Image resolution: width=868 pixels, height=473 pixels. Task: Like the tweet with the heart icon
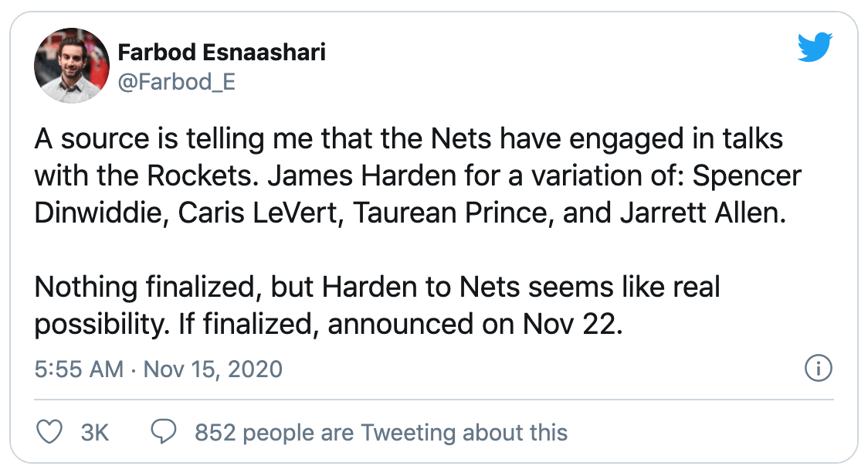click(x=49, y=432)
